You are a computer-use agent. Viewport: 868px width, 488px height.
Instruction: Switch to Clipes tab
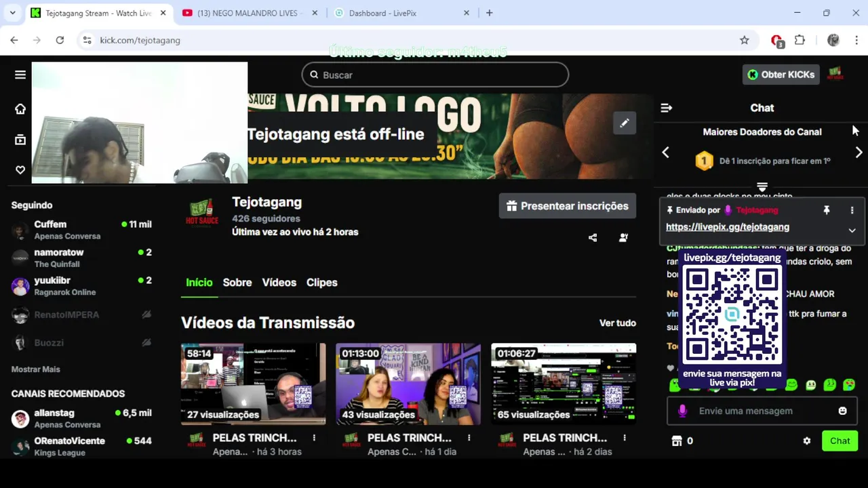[322, 283]
